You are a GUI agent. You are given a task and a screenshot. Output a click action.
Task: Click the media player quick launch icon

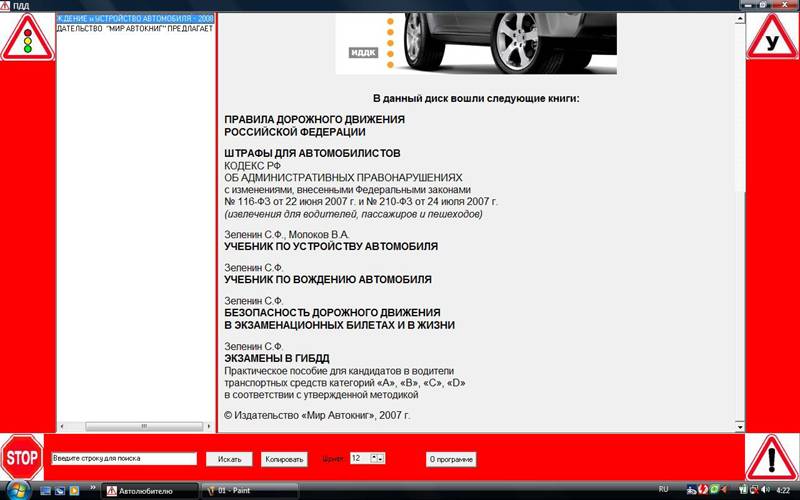pyautogui.click(x=74, y=491)
